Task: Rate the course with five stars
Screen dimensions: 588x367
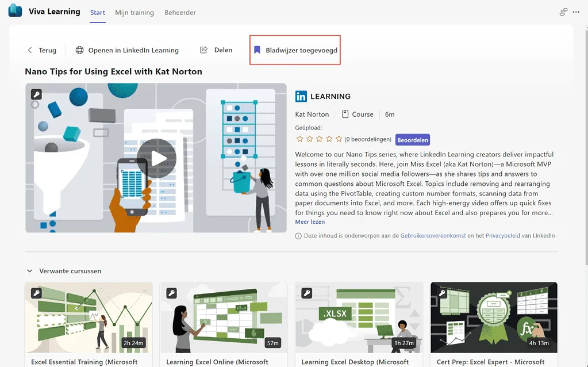Action: click(x=339, y=139)
